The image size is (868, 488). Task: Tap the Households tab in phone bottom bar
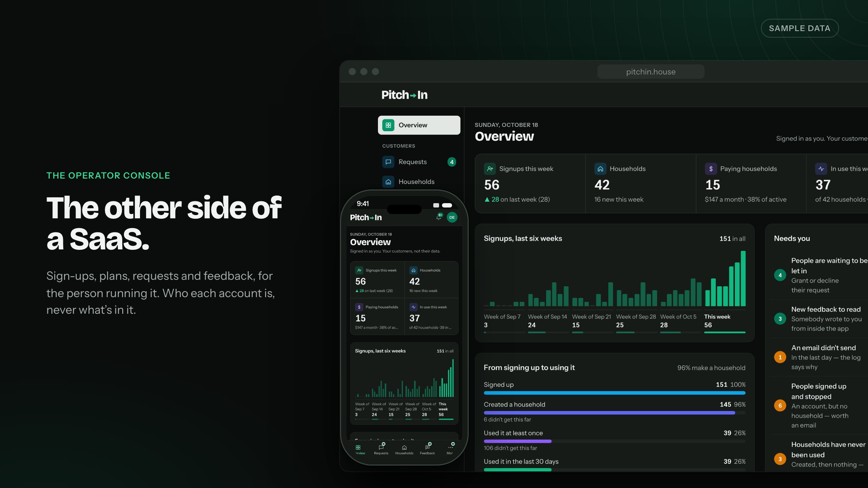404,449
